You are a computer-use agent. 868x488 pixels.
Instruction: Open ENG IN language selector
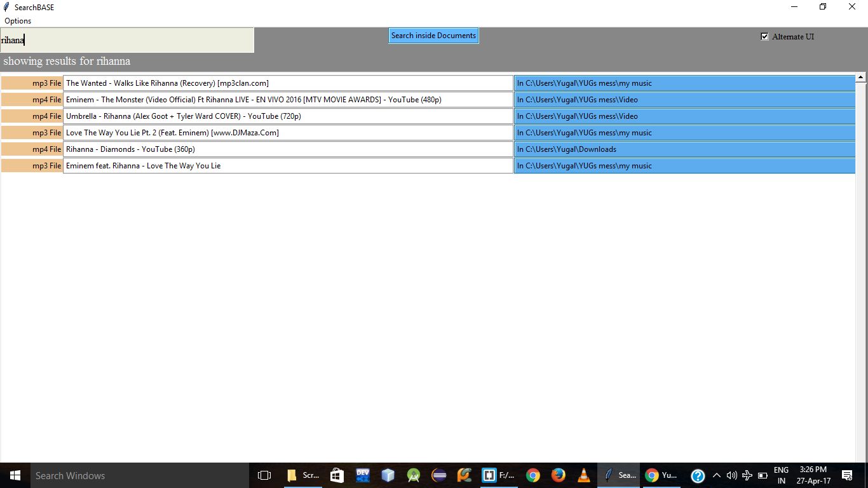pyautogui.click(x=781, y=475)
